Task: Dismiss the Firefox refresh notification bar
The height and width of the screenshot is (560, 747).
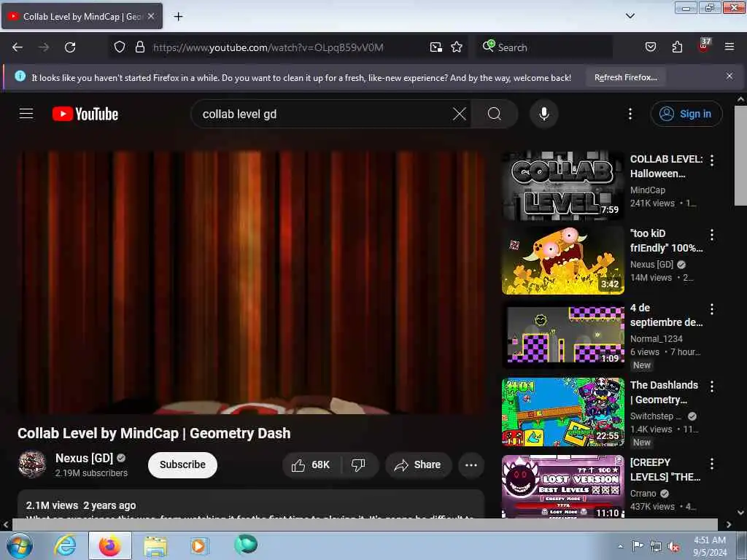Action: coord(729,76)
